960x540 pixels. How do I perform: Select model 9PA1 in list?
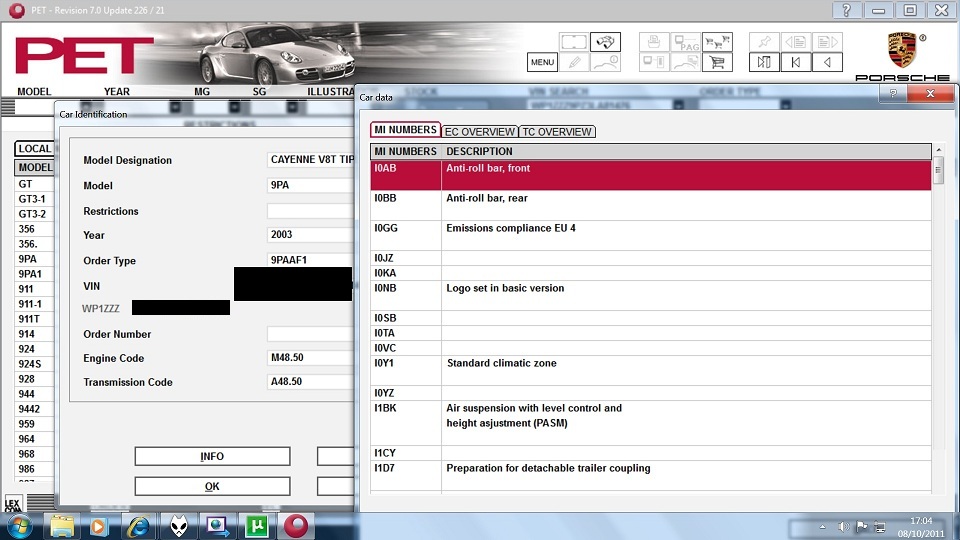click(x=34, y=274)
